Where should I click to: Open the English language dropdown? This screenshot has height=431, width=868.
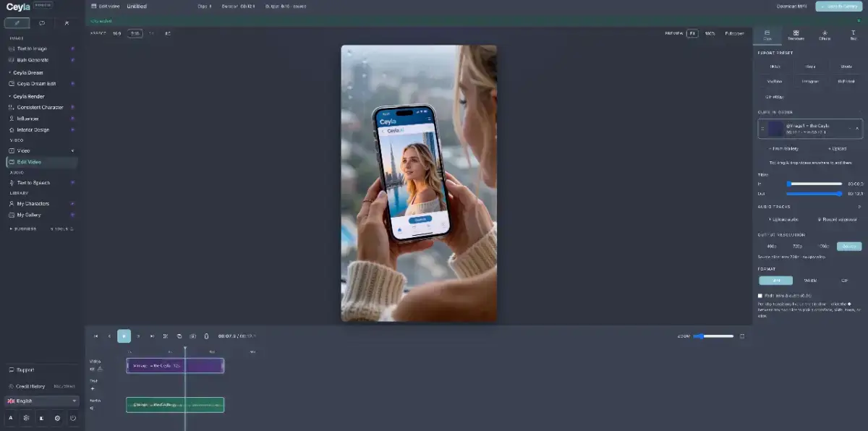coord(42,401)
